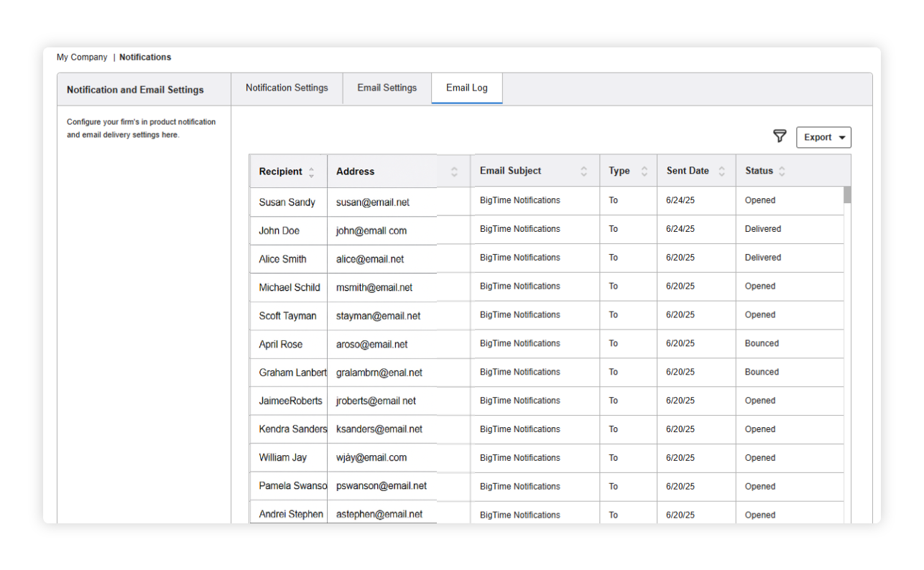Select recipient Kendra Sanders
This screenshot has height=570, width=924.
[x=292, y=429]
